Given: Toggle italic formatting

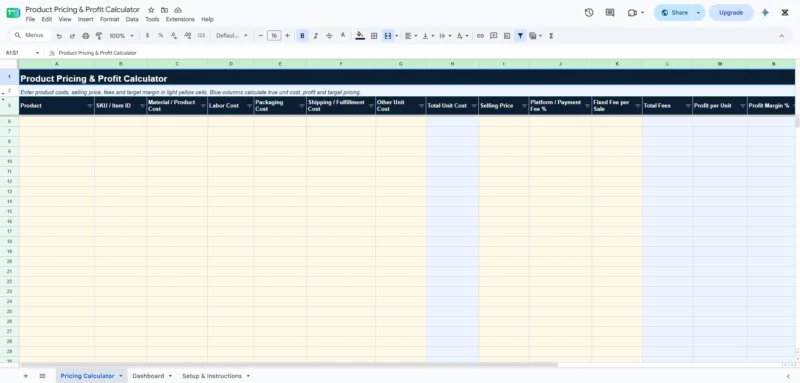Looking at the screenshot, I should click(316, 36).
